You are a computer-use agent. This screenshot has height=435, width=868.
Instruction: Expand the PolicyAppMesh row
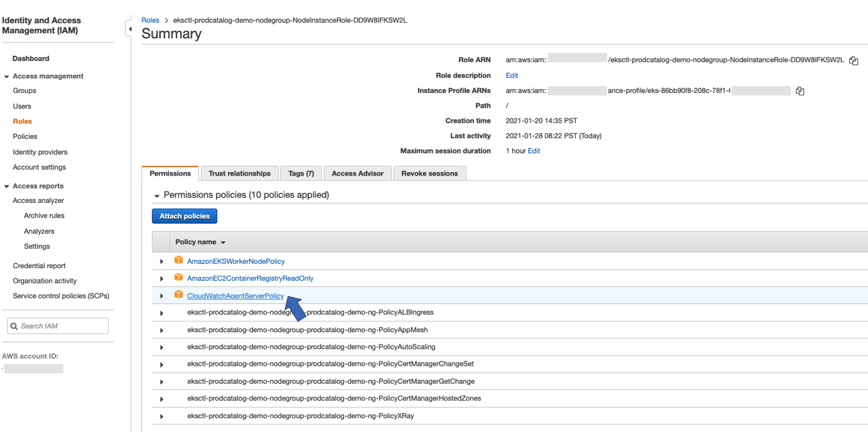[x=162, y=330]
